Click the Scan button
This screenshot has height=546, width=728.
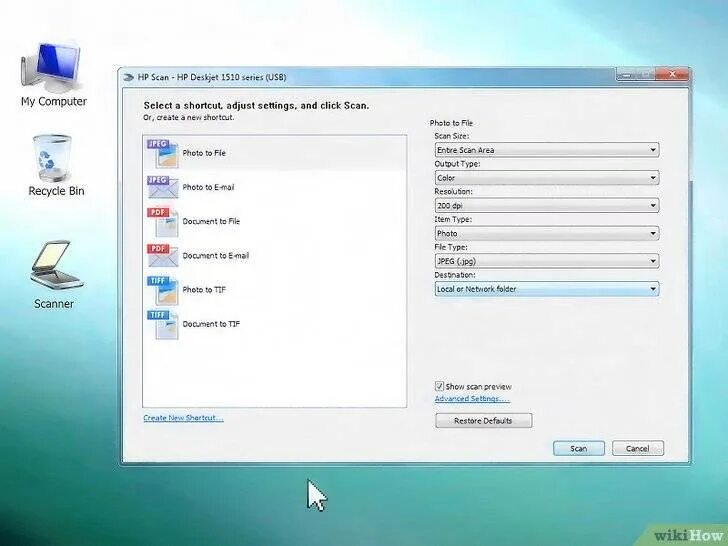[578, 448]
